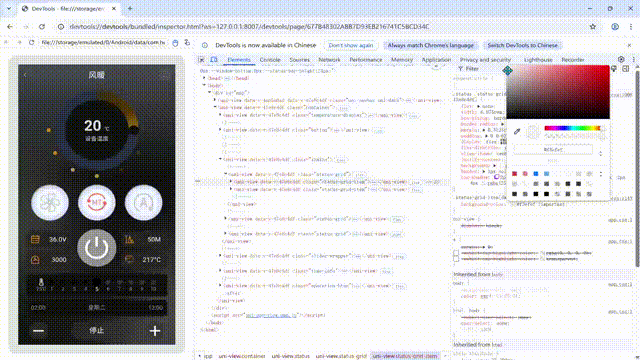Reload the Chrome page
Viewport: 640px width, 360px height.
point(42,27)
